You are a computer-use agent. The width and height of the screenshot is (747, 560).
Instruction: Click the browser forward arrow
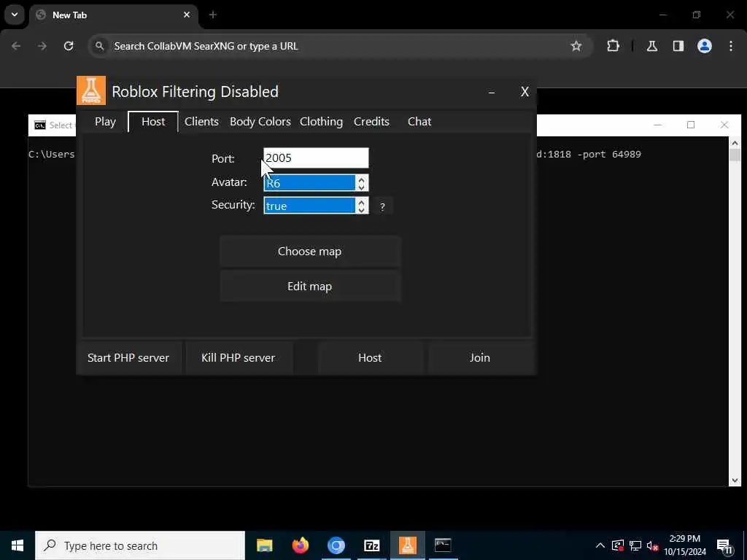pos(42,46)
